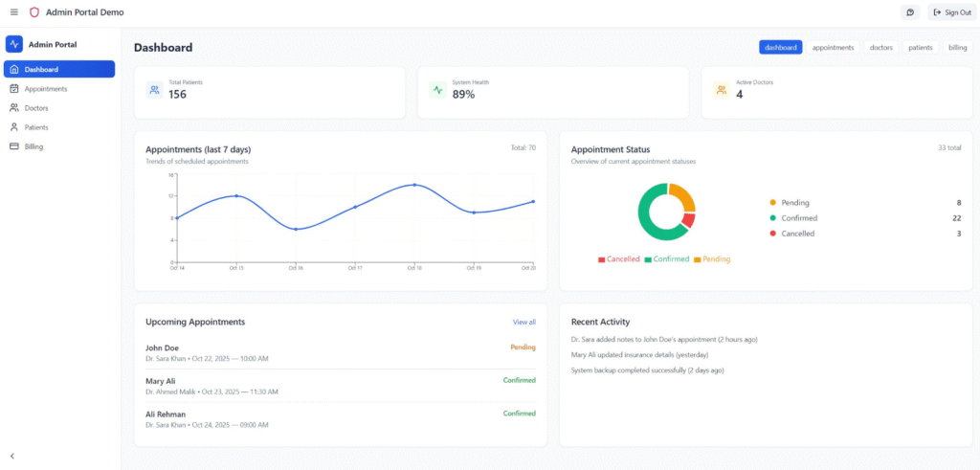Click the red shield logo icon
Screen dimensions: 980x470
pos(34,12)
